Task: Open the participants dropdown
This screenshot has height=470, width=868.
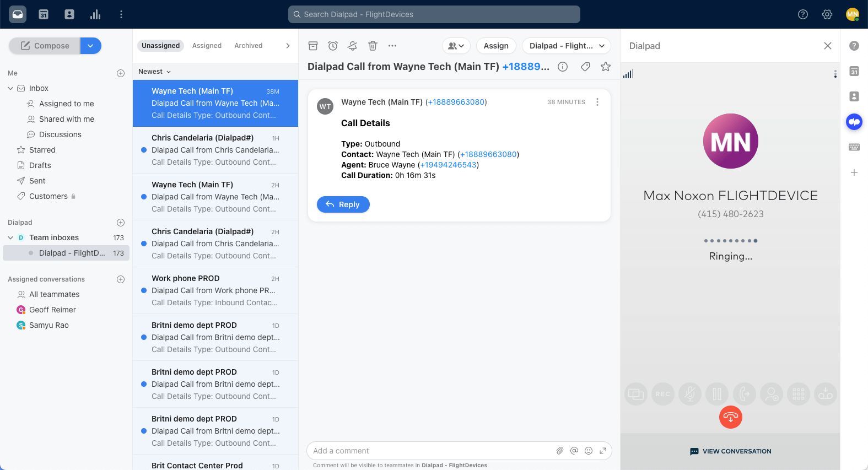Action: coord(456,46)
